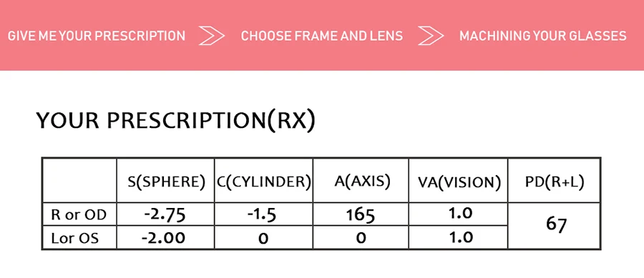Click the right eye sphere value -2.75
Image resolution: width=644 pixels, height=278 pixels.
(165, 214)
